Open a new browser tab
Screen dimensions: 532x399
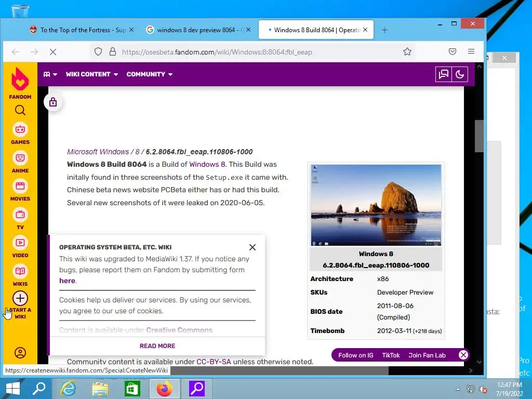pos(384,30)
